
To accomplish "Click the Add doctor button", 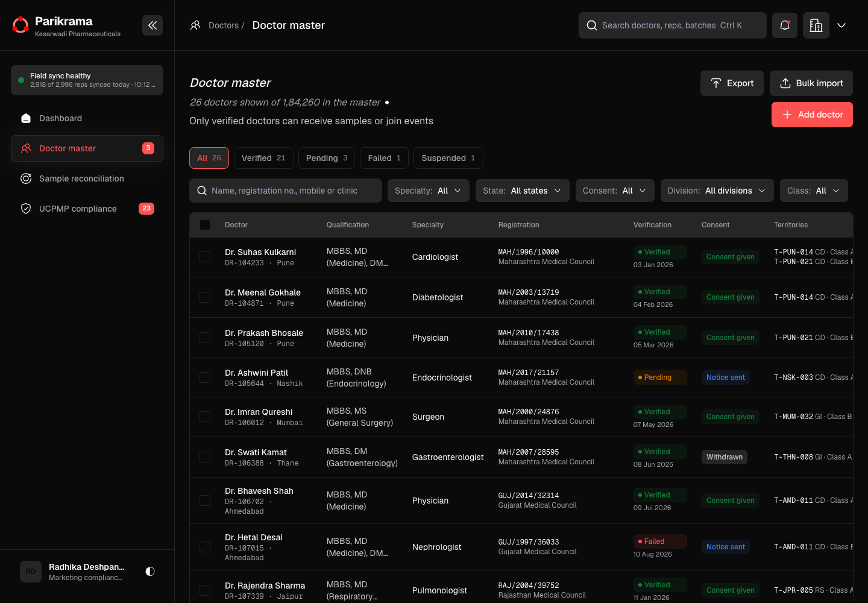I will [812, 115].
